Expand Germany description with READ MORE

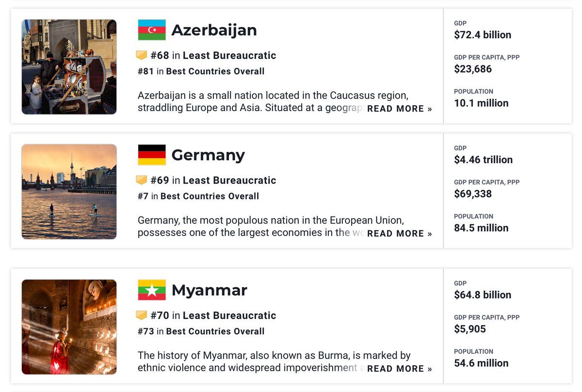tap(399, 233)
